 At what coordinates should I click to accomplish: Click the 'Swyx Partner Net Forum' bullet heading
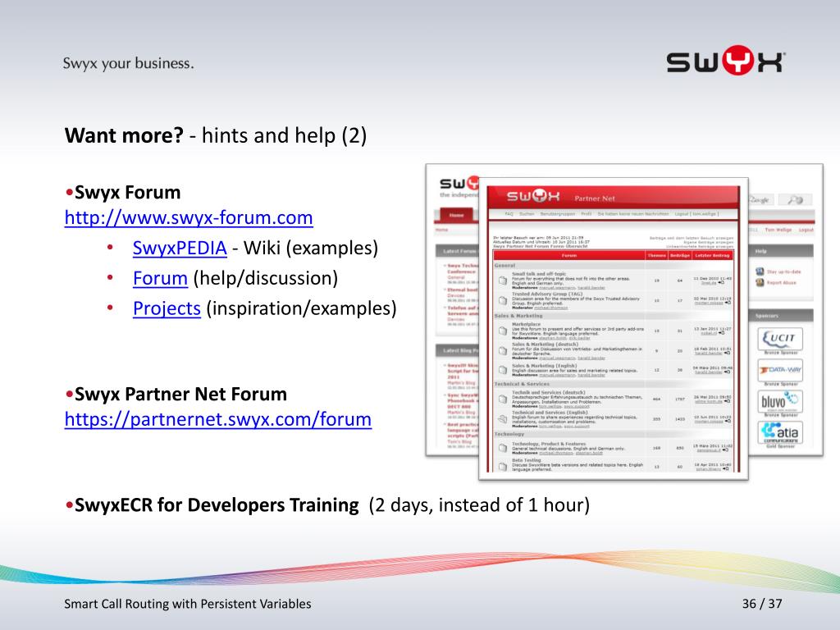[180, 395]
